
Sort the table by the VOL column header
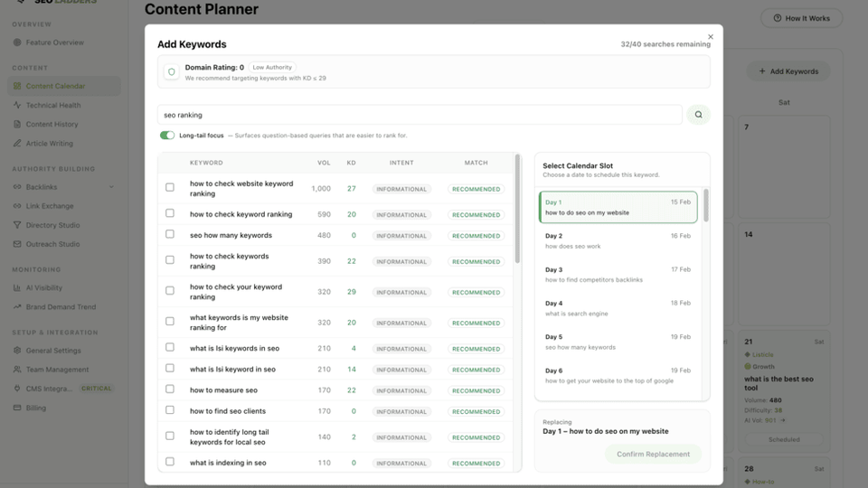[x=324, y=163]
